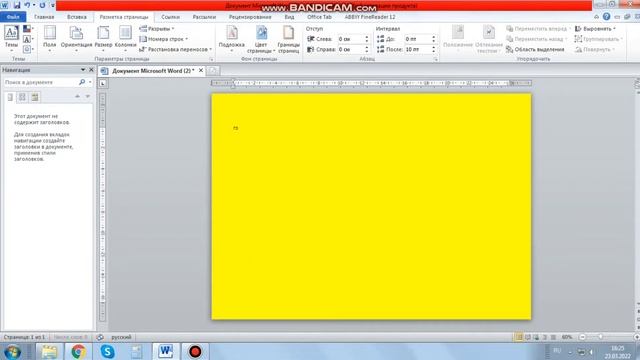The image size is (640, 360).
Task: Open Skype from the taskbar
Action: [107, 351]
